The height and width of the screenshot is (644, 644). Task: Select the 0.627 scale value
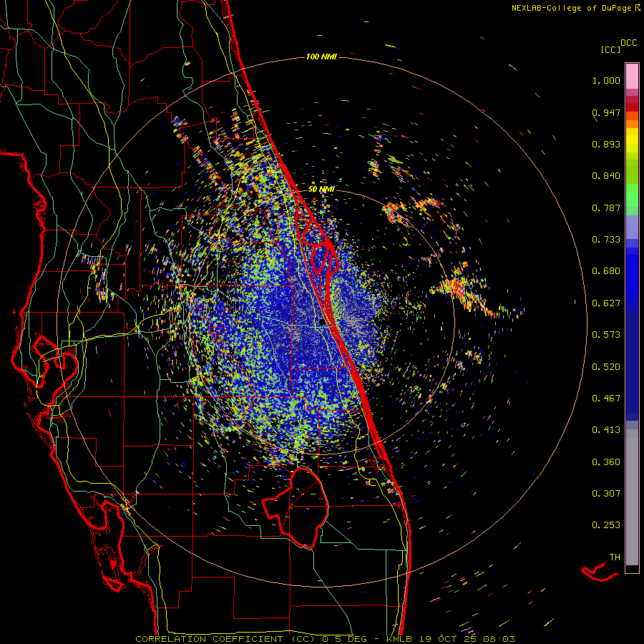(x=606, y=303)
